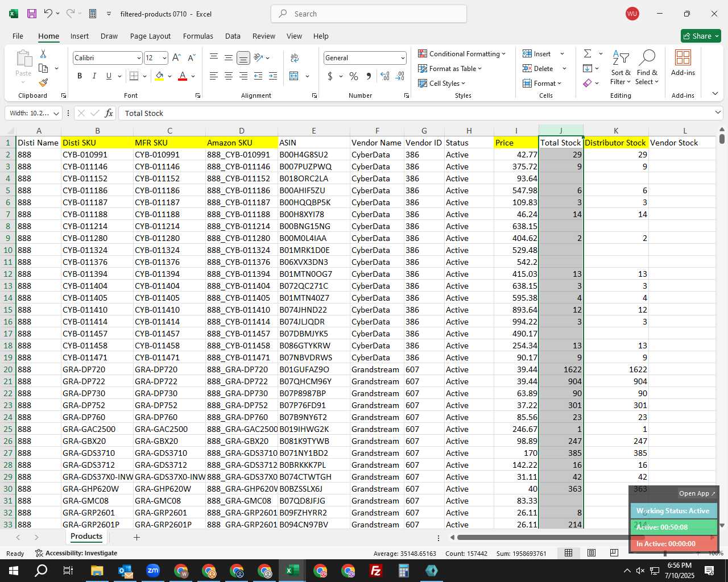Image resolution: width=728 pixels, height=582 pixels.
Task: Click the Percent Style icon
Action: coord(354,76)
